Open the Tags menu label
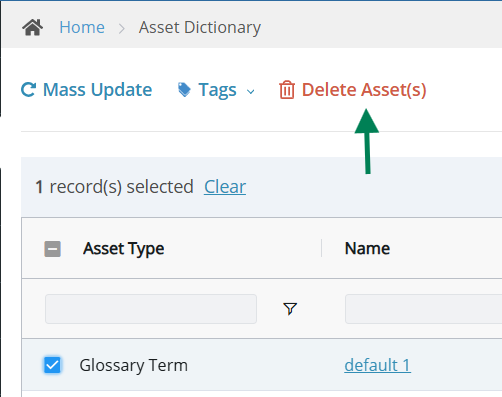Screen dimensions: 502x397 click(x=217, y=90)
